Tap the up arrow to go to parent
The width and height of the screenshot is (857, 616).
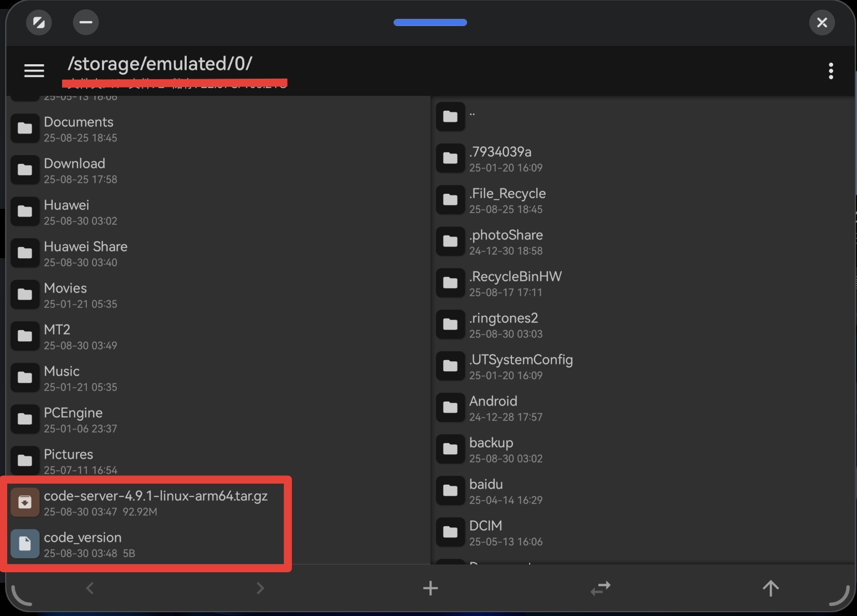(771, 588)
